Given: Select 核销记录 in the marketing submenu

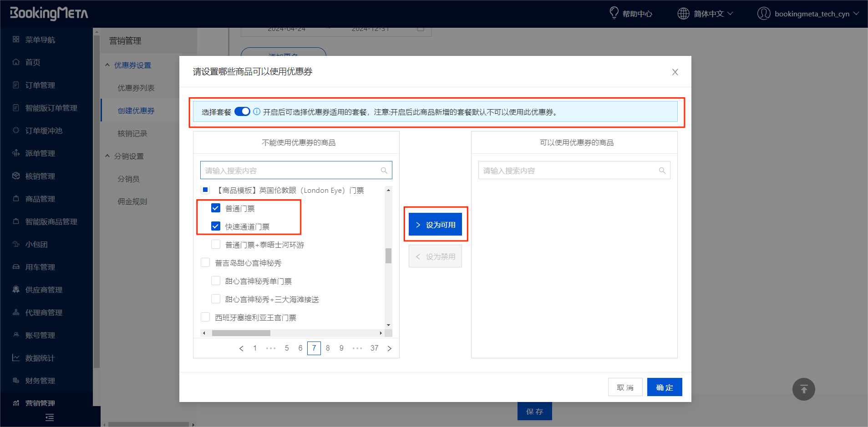Looking at the screenshot, I should click(132, 133).
